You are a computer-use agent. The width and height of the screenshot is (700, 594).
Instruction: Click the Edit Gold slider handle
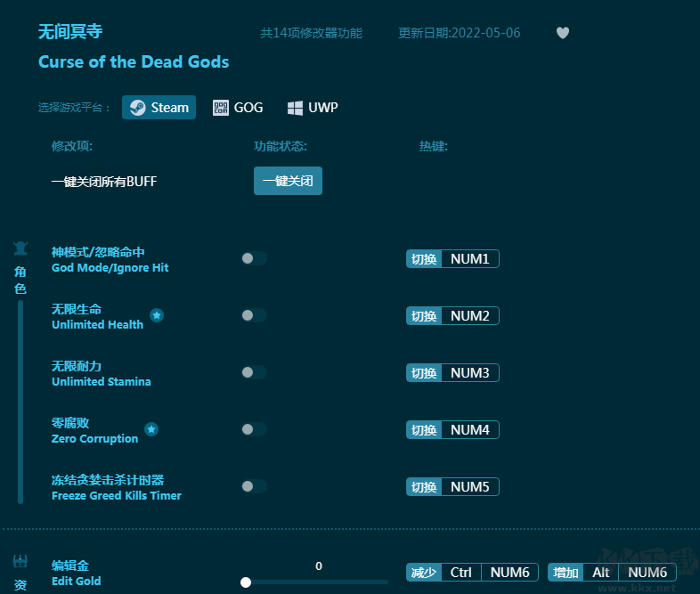(246, 582)
